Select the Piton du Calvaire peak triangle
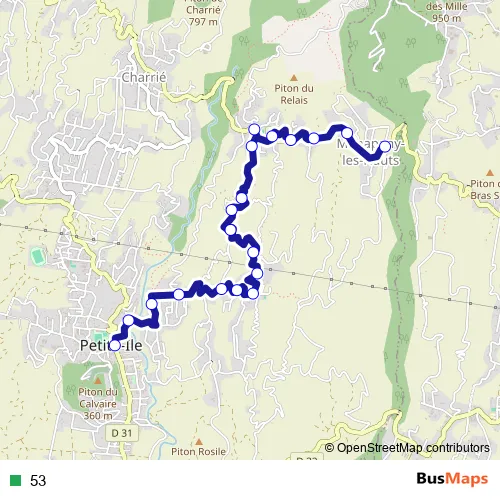The width and height of the screenshot is (500, 500). [98, 380]
